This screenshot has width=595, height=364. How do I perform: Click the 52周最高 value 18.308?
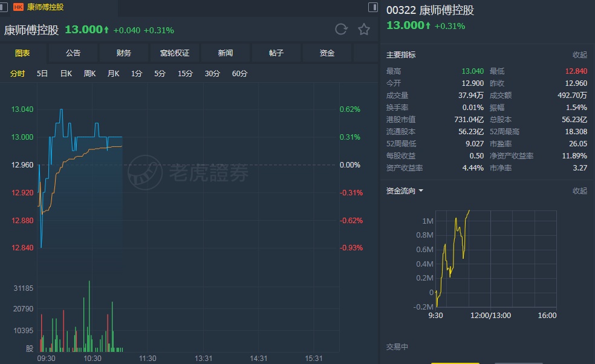coord(576,132)
